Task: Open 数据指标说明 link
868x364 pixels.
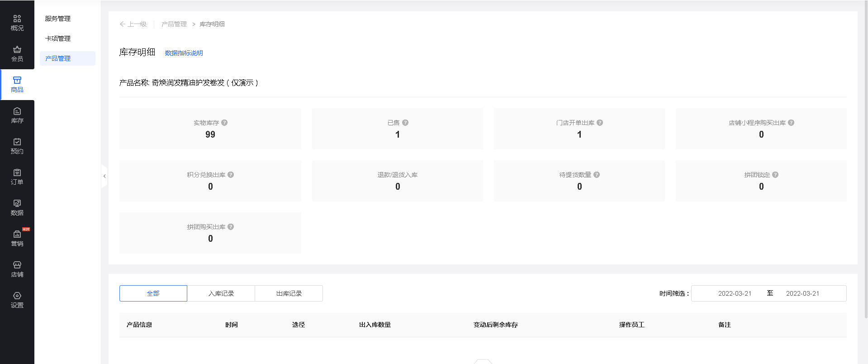Action: click(184, 53)
